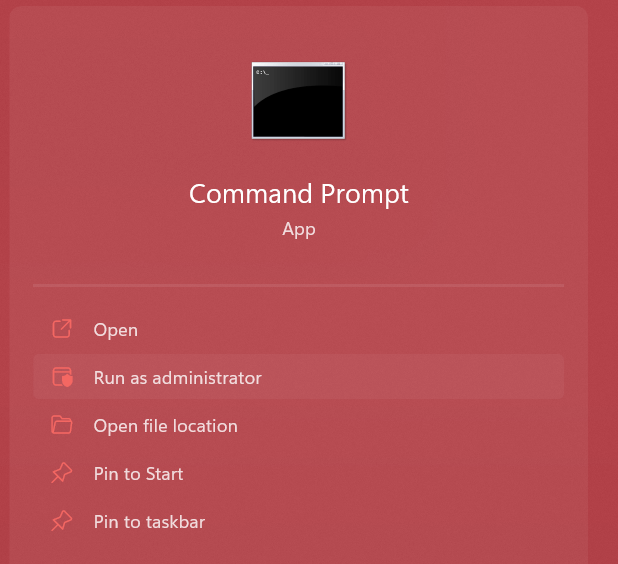The height and width of the screenshot is (564, 618).
Task: Pin Command Prompt to Start
Action: pyautogui.click(x=298, y=473)
